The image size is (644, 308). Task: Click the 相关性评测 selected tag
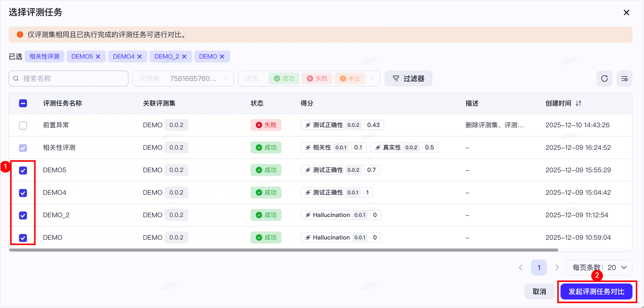[x=44, y=56]
